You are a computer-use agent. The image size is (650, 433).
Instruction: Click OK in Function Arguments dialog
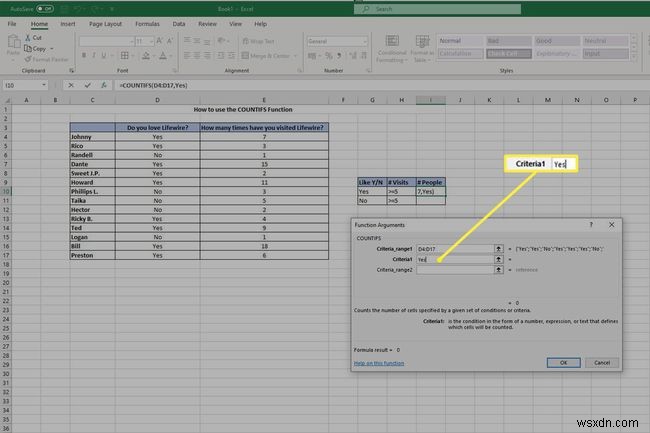(563, 363)
